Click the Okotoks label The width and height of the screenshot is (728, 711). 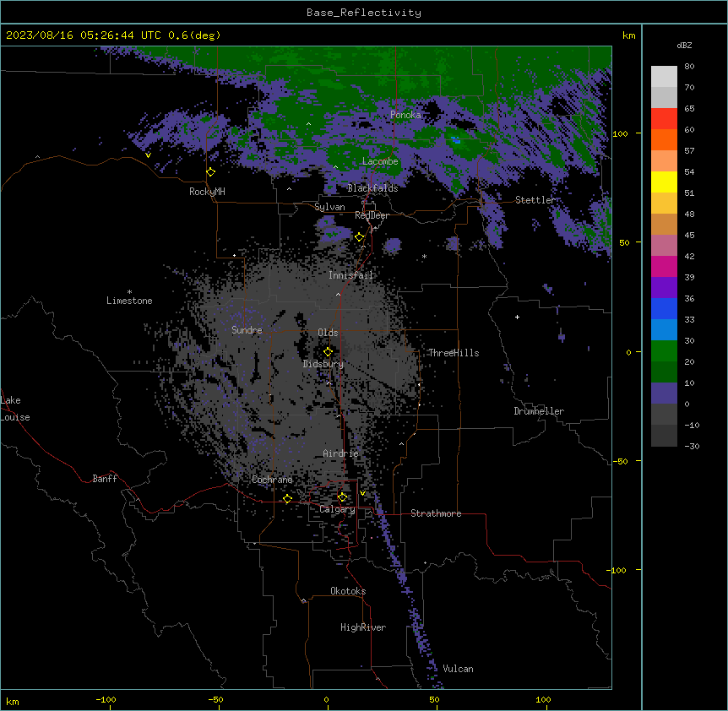[348, 591]
